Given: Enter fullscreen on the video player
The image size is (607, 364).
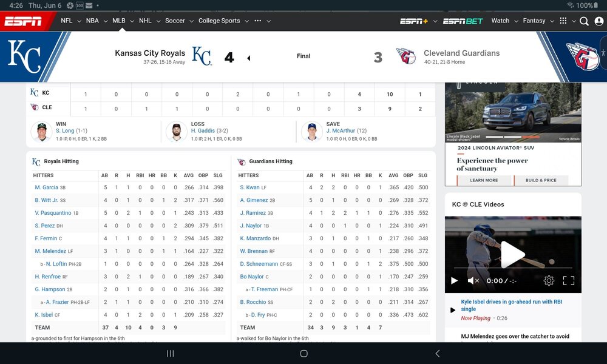Looking at the screenshot, I should 568,280.
